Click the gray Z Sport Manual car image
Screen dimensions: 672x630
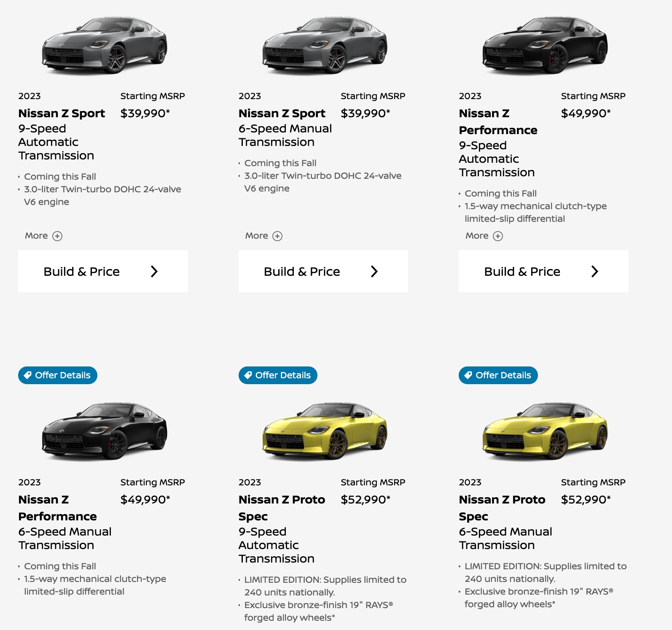(x=325, y=46)
